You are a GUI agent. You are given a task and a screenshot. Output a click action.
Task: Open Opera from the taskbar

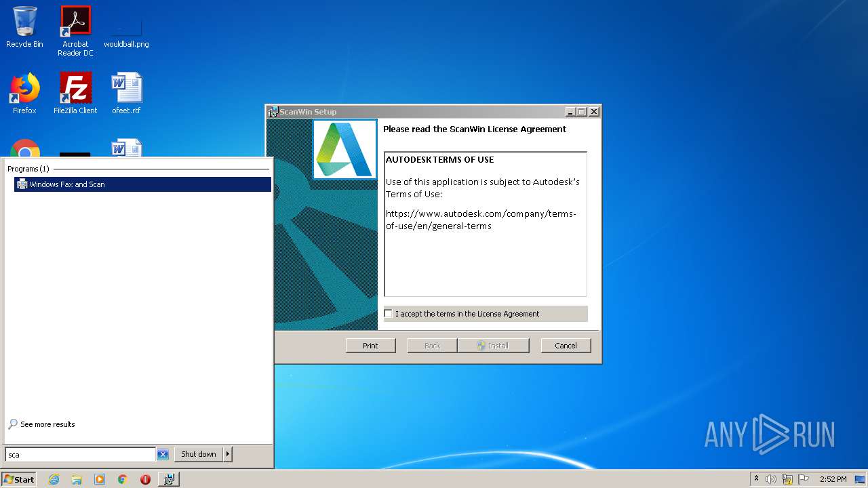pos(145,479)
